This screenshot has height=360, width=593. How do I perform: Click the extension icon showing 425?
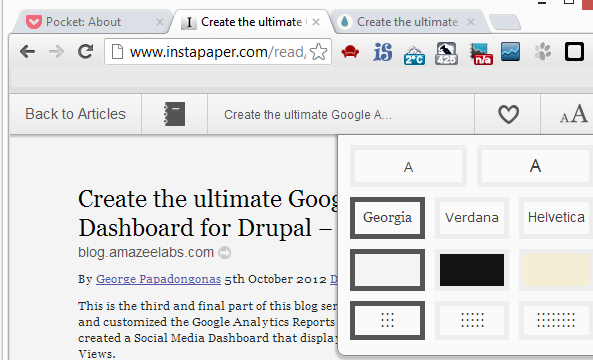(x=446, y=53)
